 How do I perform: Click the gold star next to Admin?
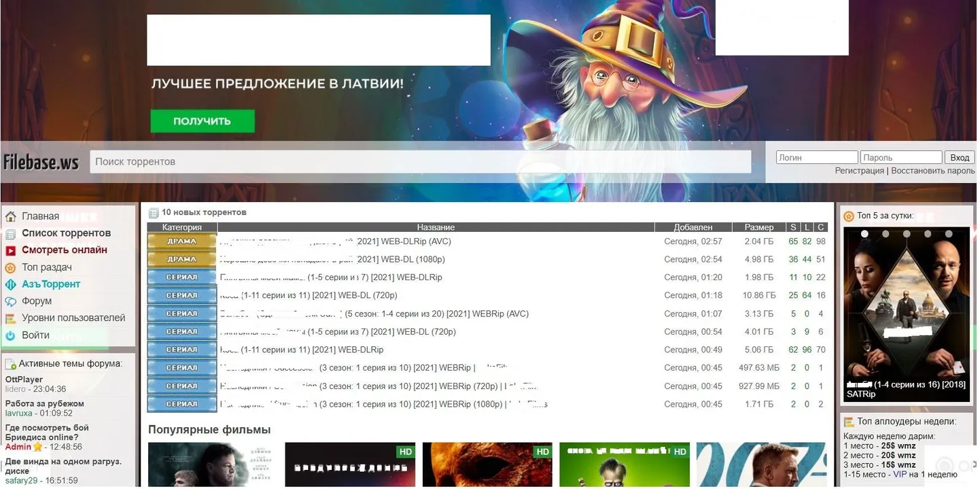(38, 447)
